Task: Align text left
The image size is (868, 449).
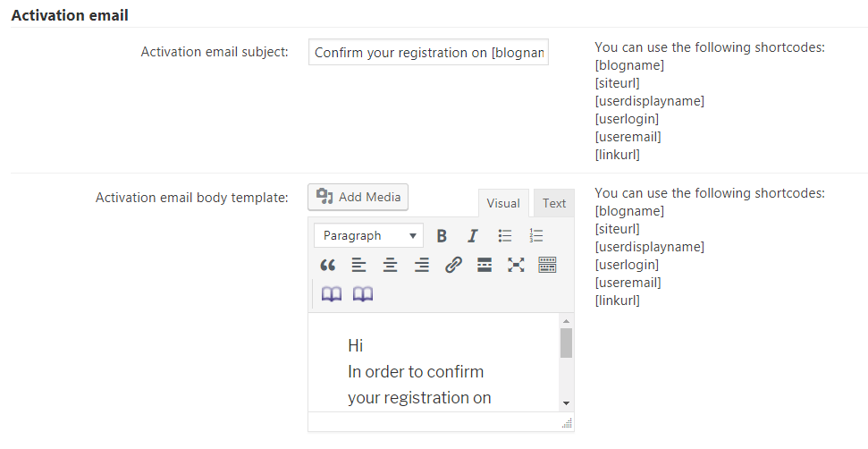Action: [x=358, y=265]
